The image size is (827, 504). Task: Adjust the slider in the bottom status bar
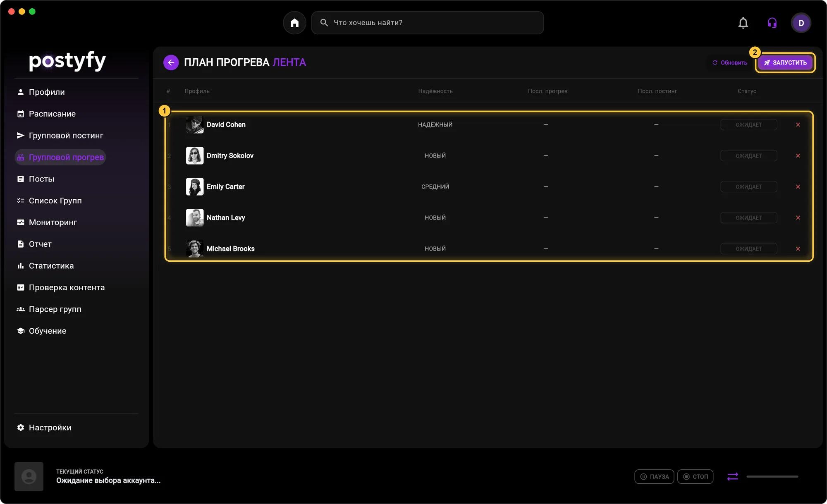(x=772, y=477)
